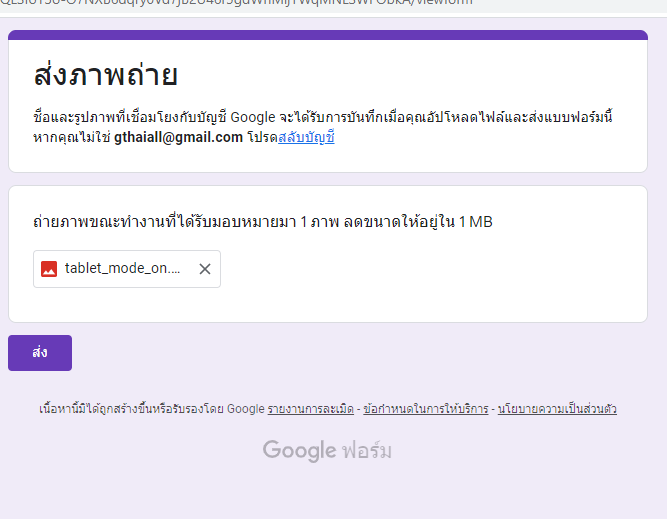The width and height of the screenshot is (667, 519).
Task: Open the รายงานการละเมิด report abuse link
Action: coord(311,409)
